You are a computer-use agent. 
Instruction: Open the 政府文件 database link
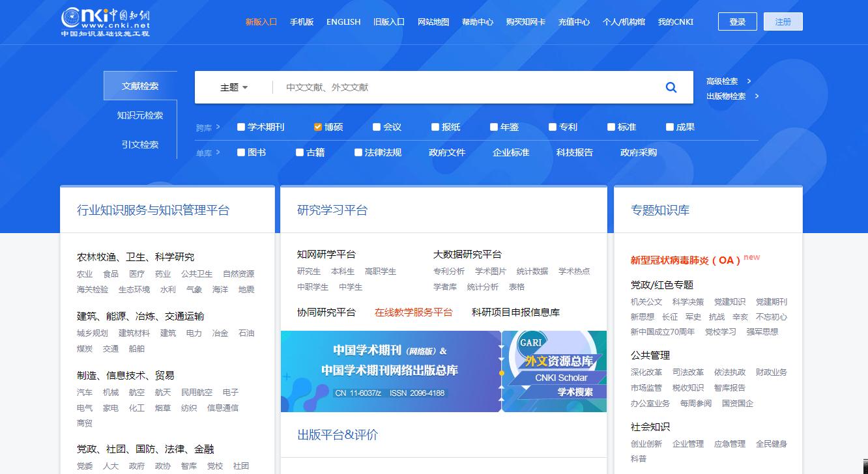[x=447, y=152]
